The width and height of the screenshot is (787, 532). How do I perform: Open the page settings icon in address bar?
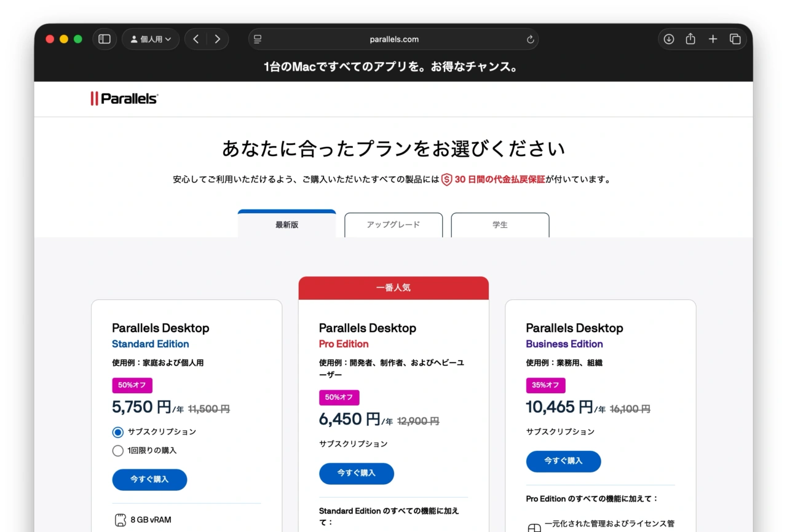point(258,39)
